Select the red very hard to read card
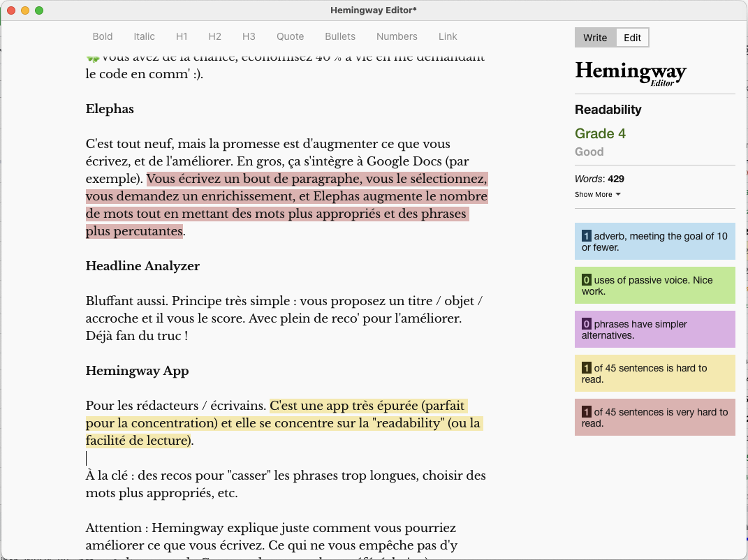748x560 pixels. [655, 418]
